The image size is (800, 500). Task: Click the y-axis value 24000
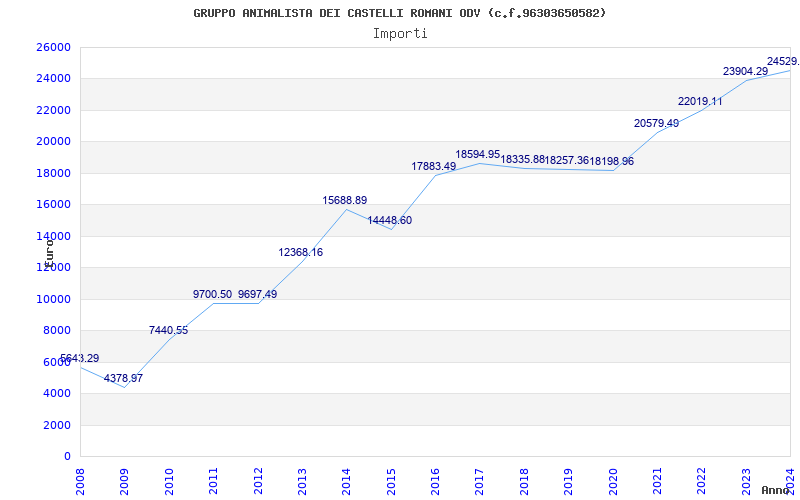(53, 79)
